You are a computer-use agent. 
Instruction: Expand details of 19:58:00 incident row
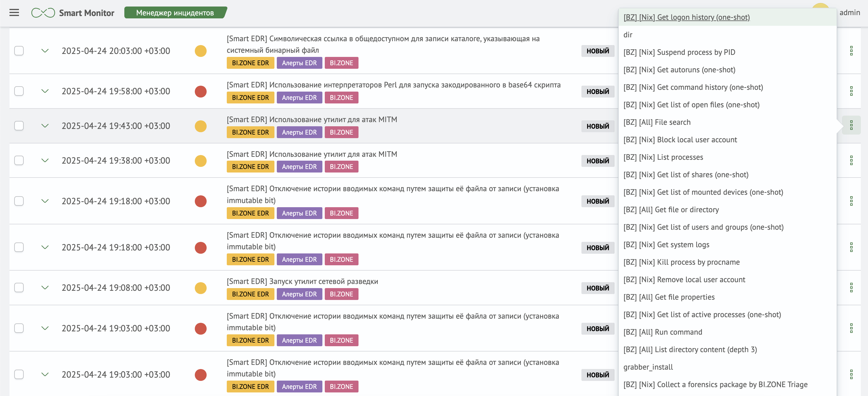tap(45, 91)
